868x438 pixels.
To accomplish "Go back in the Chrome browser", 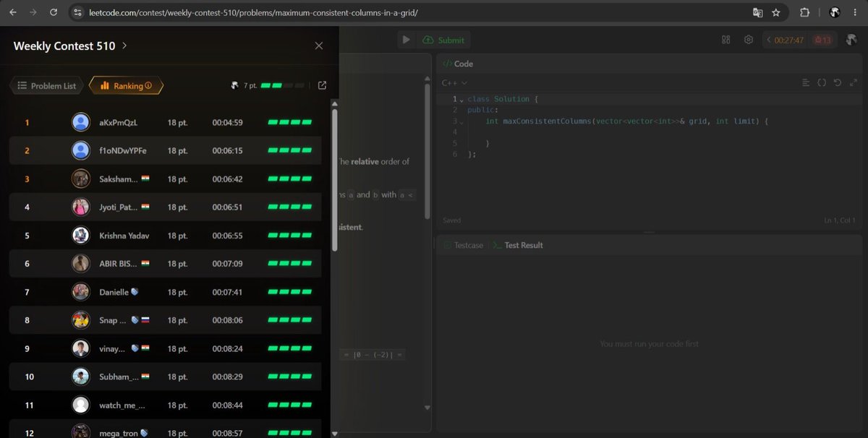I will tap(13, 12).
